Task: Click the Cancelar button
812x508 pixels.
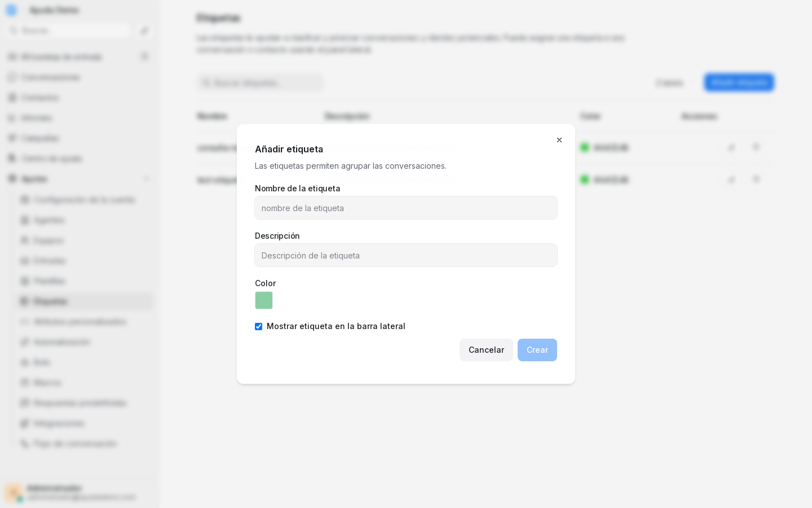Action: click(x=486, y=350)
